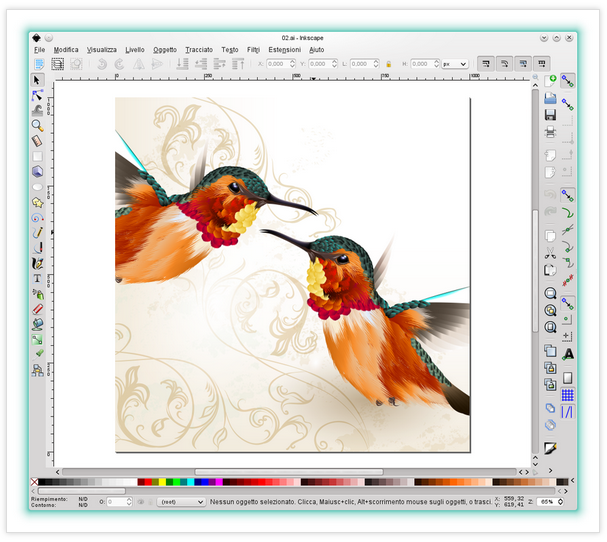Select the Star polygon tool
The height and width of the screenshot is (542, 607).
click(38, 202)
